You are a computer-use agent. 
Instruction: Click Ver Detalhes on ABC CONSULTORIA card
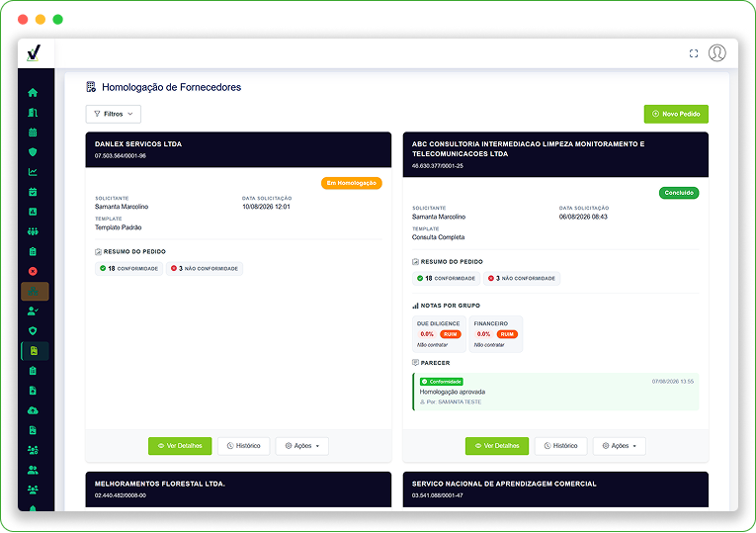point(497,446)
